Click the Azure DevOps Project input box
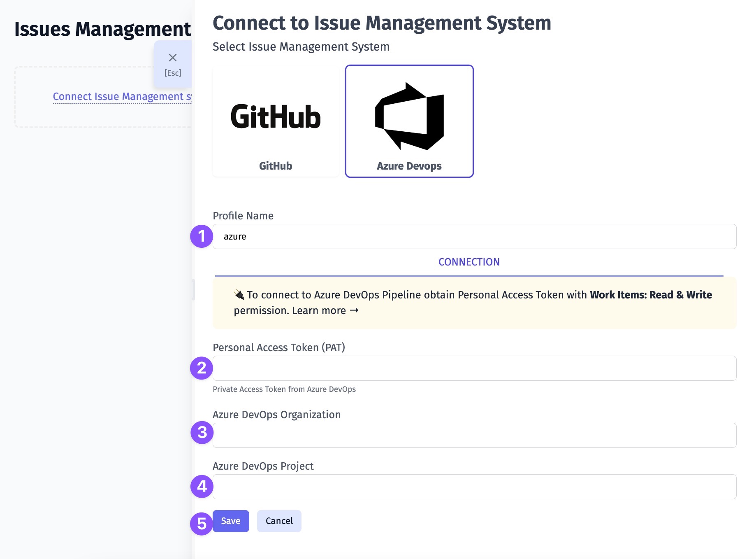 (x=474, y=487)
